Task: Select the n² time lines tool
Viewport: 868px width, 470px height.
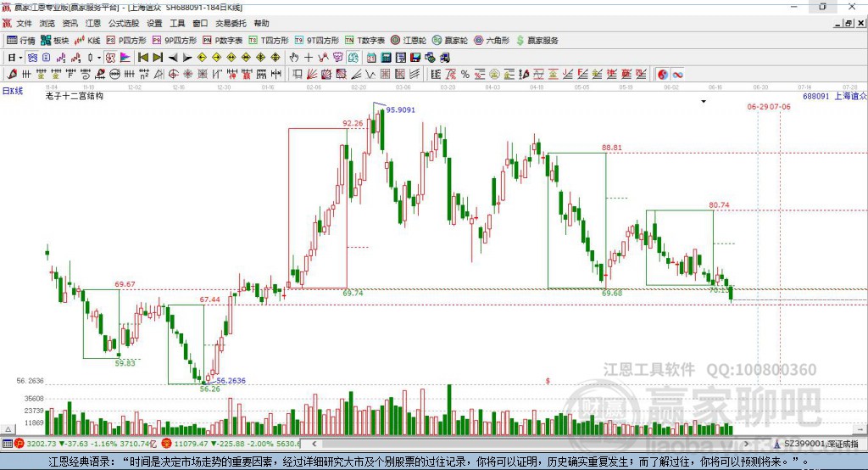Action: [144, 75]
